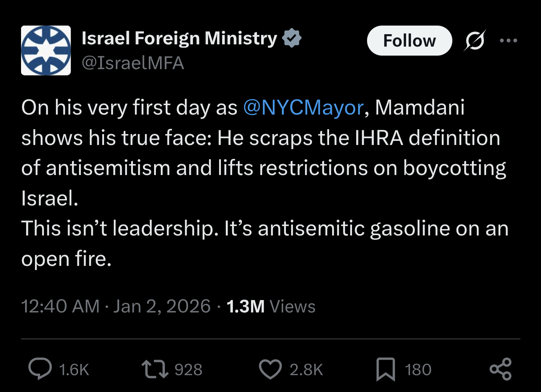Follow the Israel Foreign Ministry account

409,41
